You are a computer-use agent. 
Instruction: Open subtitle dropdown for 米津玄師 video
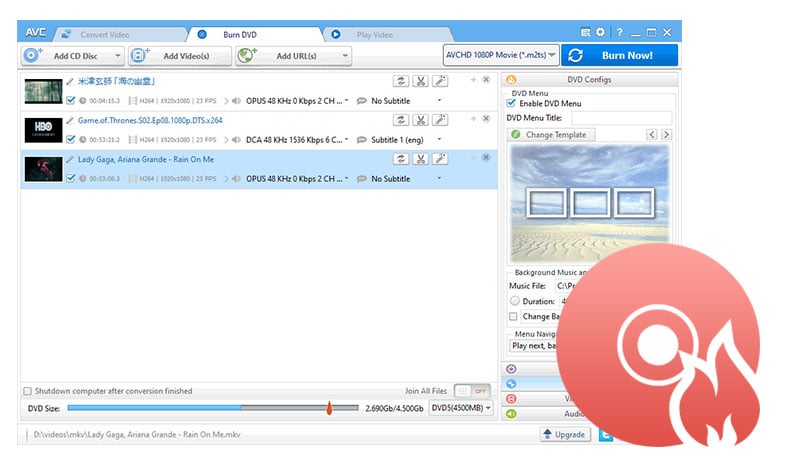(439, 100)
